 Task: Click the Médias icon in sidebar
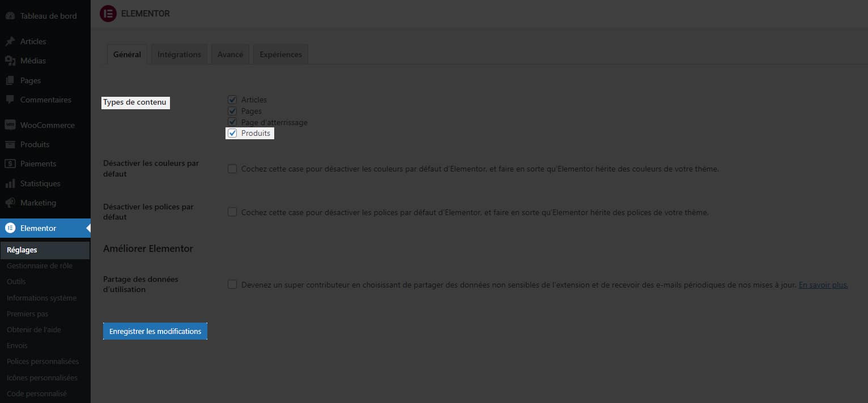(10, 61)
